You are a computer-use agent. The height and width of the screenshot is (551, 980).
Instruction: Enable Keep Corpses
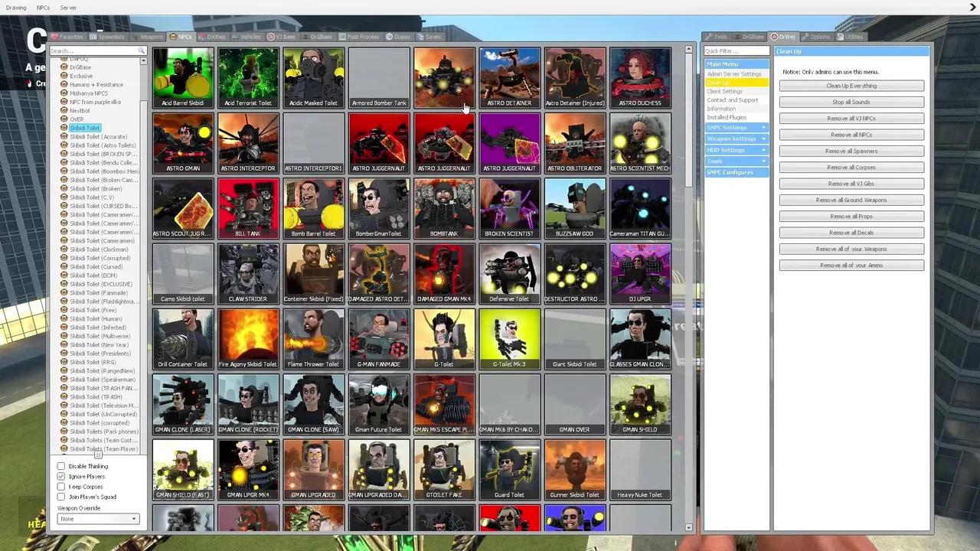coord(61,487)
